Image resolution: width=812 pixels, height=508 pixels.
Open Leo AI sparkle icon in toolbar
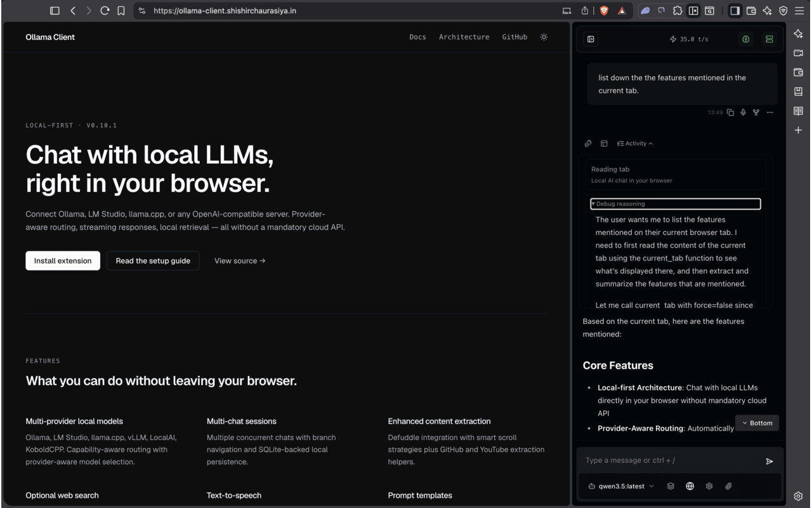[x=768, y=11]
